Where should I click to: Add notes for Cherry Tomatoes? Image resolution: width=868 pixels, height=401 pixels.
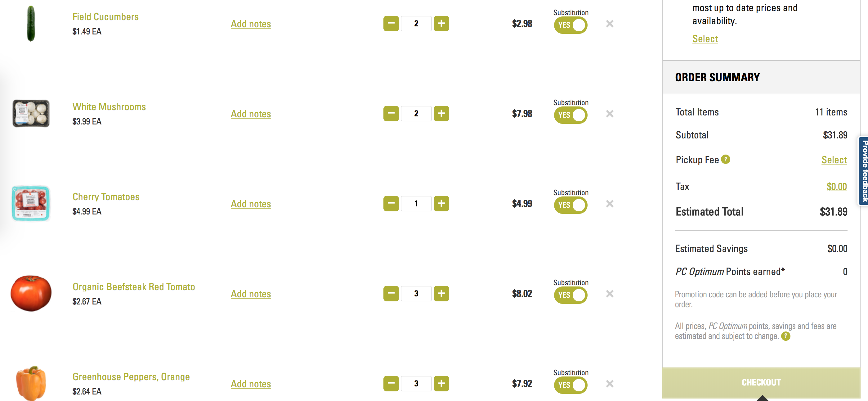251,204
